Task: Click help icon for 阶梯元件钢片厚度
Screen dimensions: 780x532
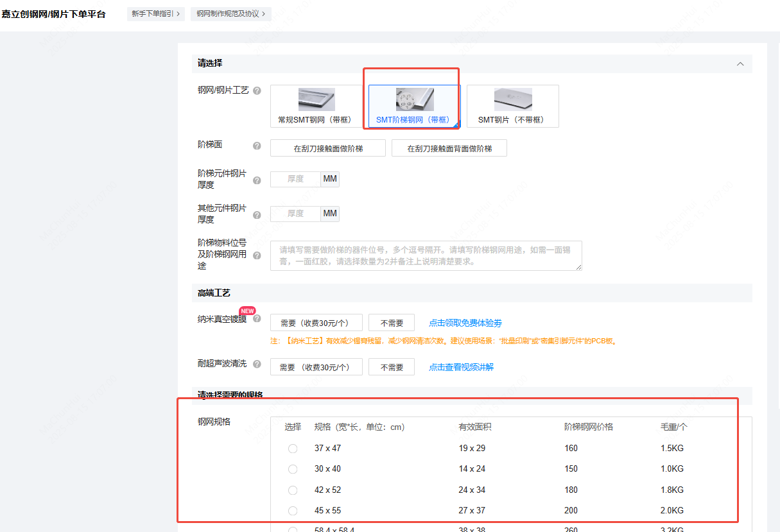Action: tap(257, 180)
